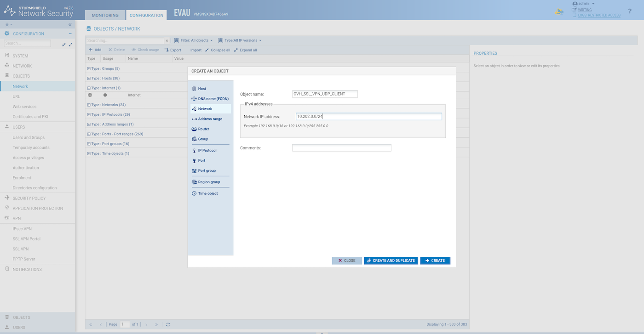This screenshot has width=644, height=334.
Task: Pick the Router object type
Action: (203, 129)
